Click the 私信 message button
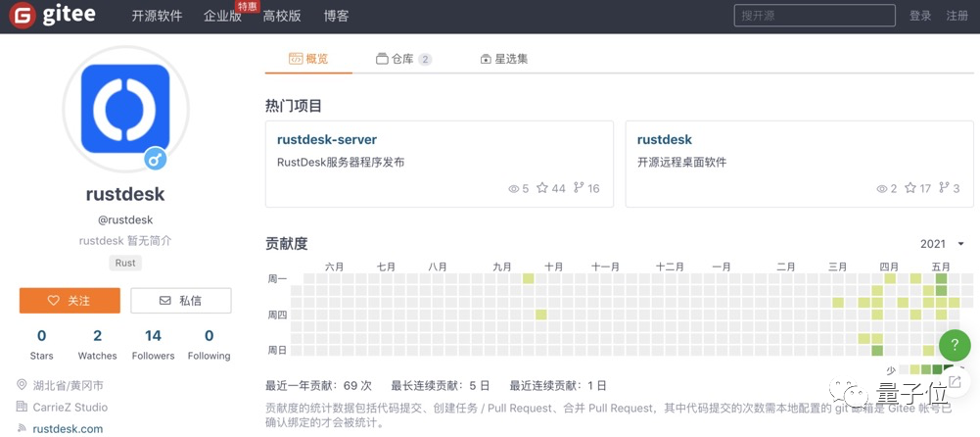The height and width of the screenshot is (437, 980). [x=180, y=301]
